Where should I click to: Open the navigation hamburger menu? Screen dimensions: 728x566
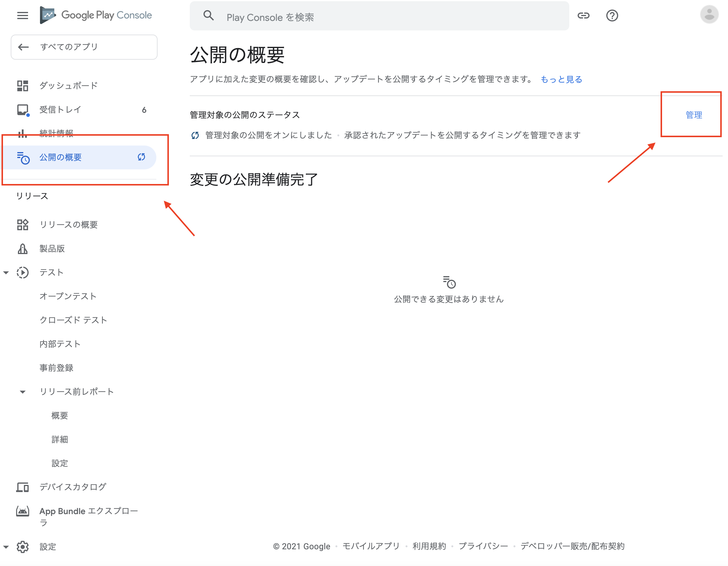pyautogui.click(x=22, y=15)
